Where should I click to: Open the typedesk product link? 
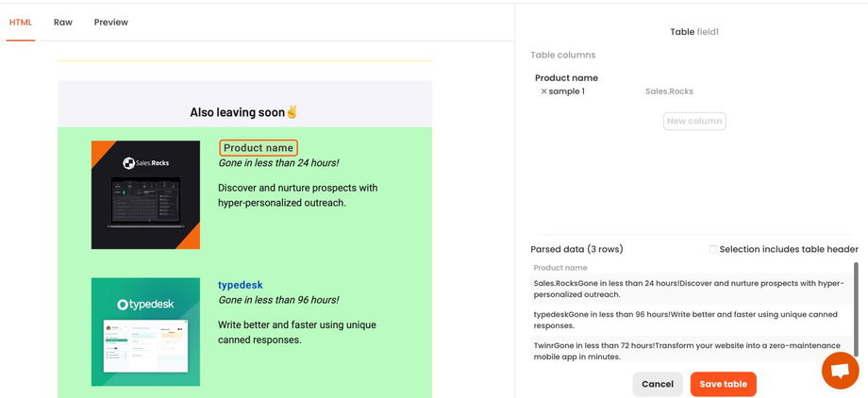click(x=241, y=285)
